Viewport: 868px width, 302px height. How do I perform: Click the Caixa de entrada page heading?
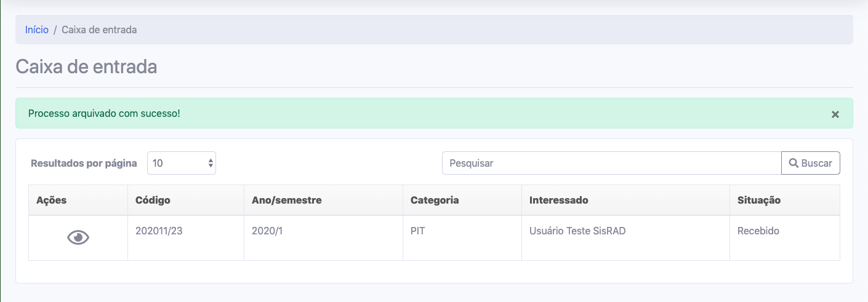[x=86, y=66]
